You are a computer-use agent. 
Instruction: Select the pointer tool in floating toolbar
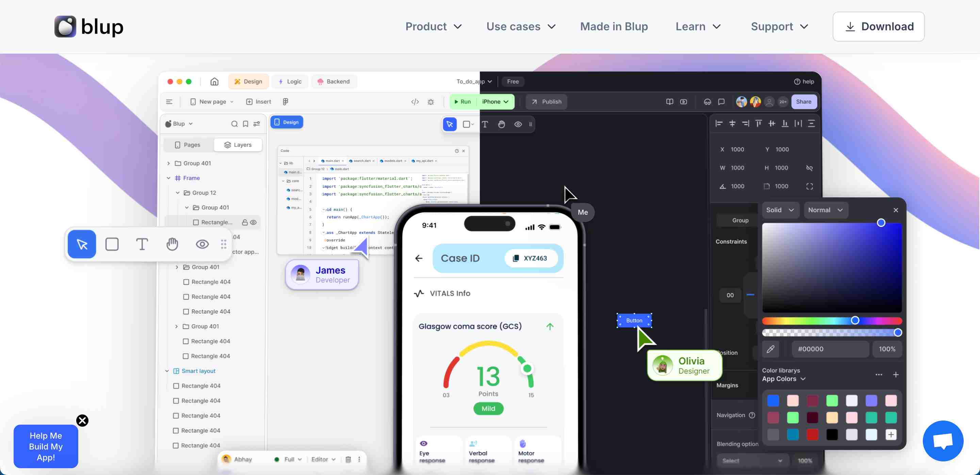pyautogui.click(x=82, y=244)
